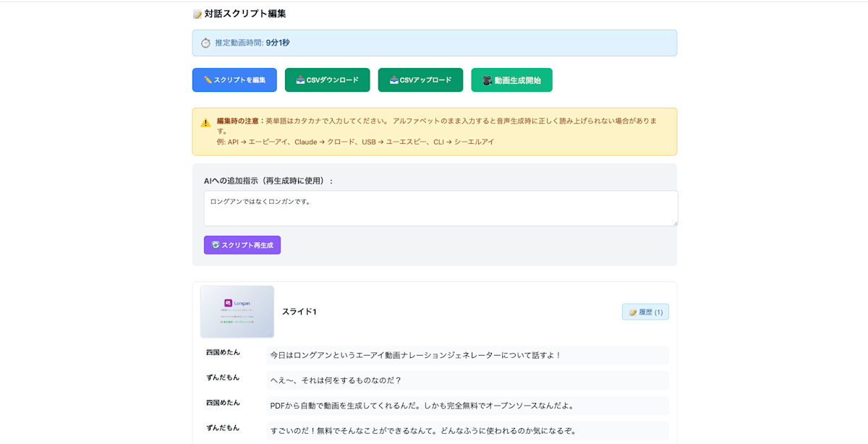
Task: Click the stopwatch icon beside 推定動画時間
Action: 205,43
